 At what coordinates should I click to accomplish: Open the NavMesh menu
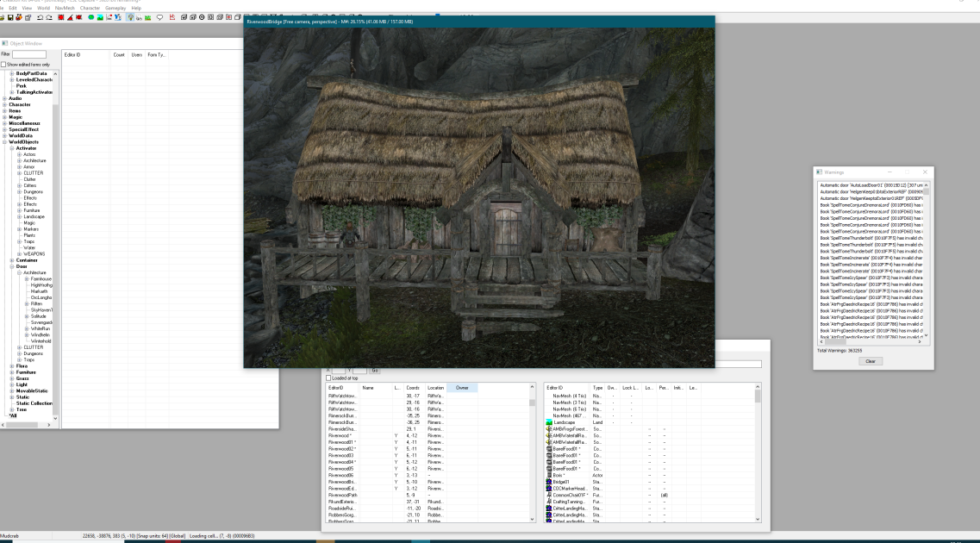tap(65, 8)
